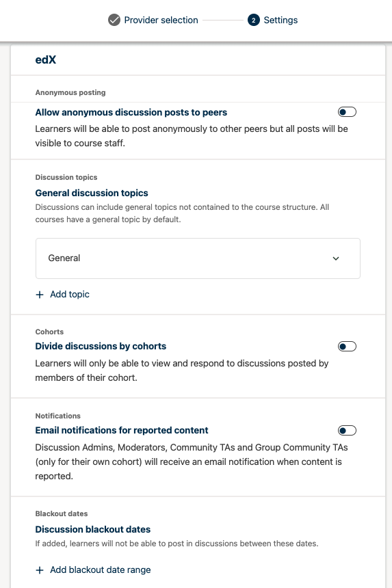Screen dimensions: 392x588
Task: Click the Allow anonymous discussion posts title
Action: pyautogui.click(x=131, y=112)
